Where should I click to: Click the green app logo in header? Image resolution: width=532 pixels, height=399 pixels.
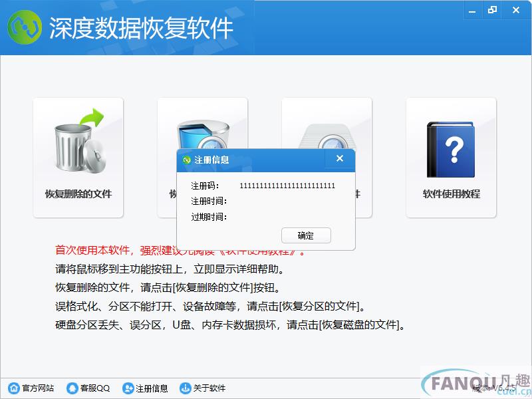tap(25, 27)
